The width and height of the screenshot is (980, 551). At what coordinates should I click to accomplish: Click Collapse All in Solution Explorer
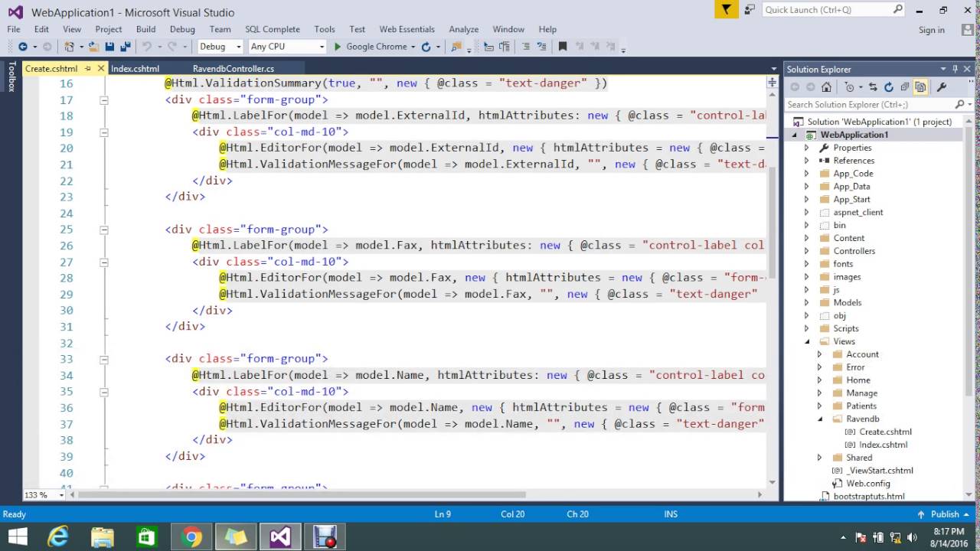point(905,87)
